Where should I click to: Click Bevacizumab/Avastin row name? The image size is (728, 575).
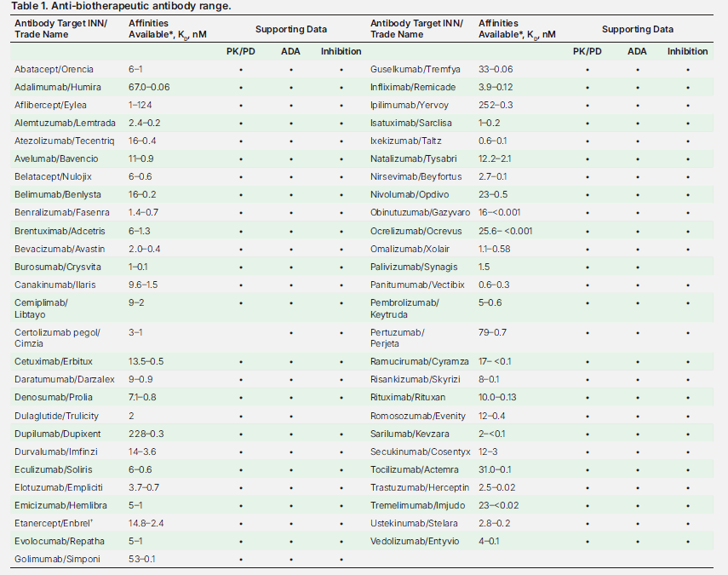coord(60,249)
